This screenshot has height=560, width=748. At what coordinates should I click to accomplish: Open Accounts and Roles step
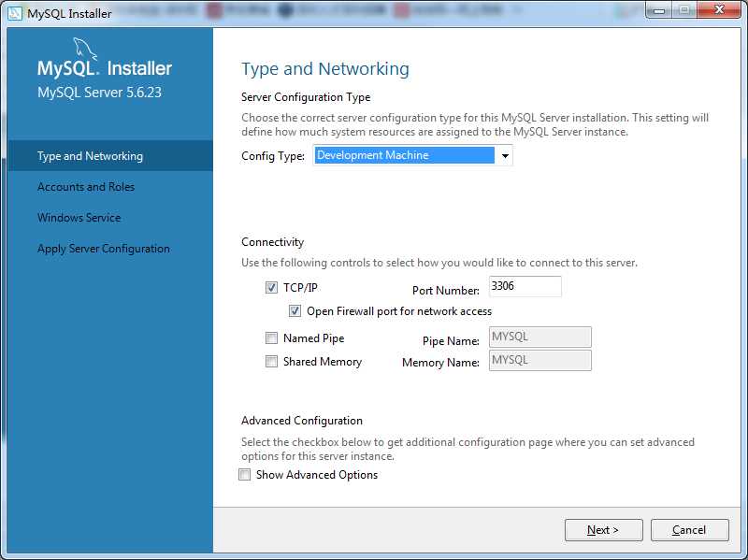click(x=86, y=186)
